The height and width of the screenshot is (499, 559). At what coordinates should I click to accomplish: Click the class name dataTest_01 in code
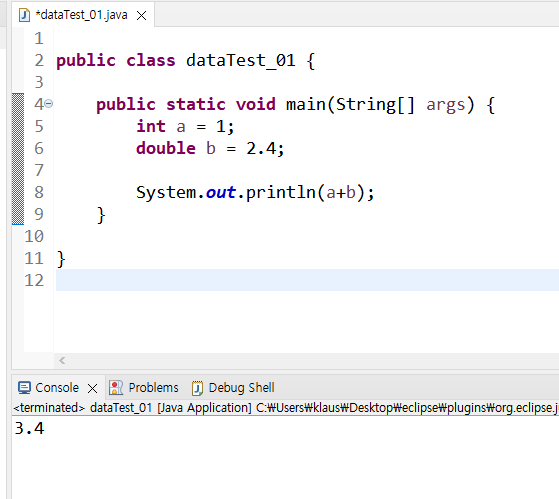click(241, 60)
